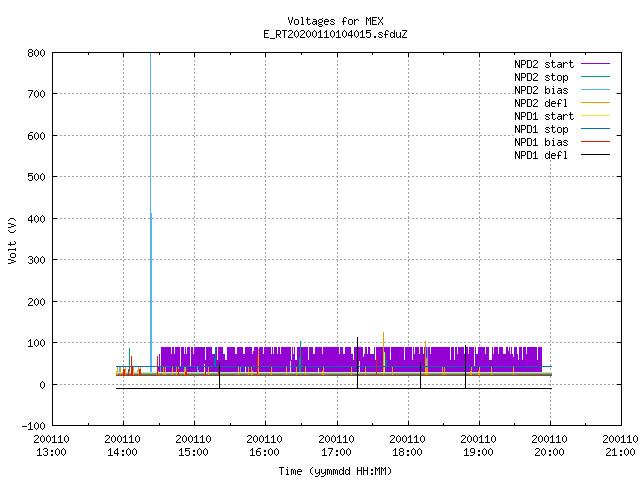Screen dimensions: 640x480
Task: Click the x-axis tick "200110 14:00"
Action: coord(122,446)
